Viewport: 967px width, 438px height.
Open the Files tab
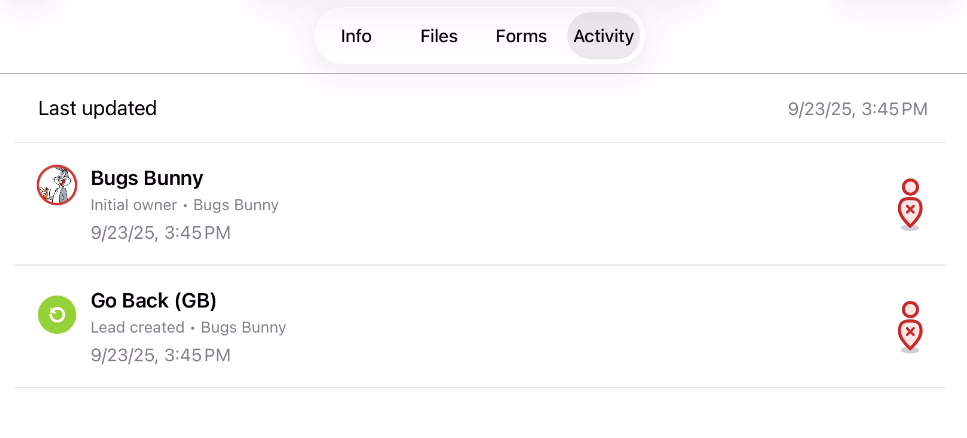(x=439, y=36)
